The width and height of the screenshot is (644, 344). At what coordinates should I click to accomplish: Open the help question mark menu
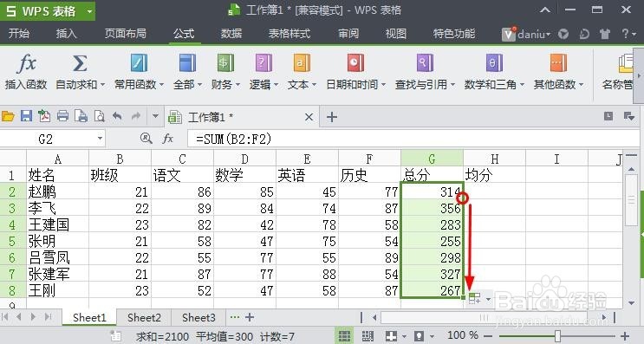pos(628,34)
